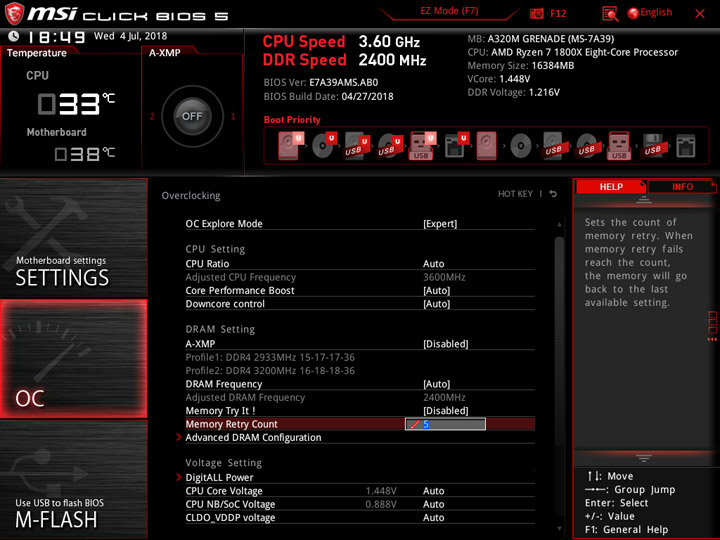The height and width of the screenshot is (540, 720).
Task: Click the Adjusted DRAM Frequency 2400MHz value
Action: (444, 397)
